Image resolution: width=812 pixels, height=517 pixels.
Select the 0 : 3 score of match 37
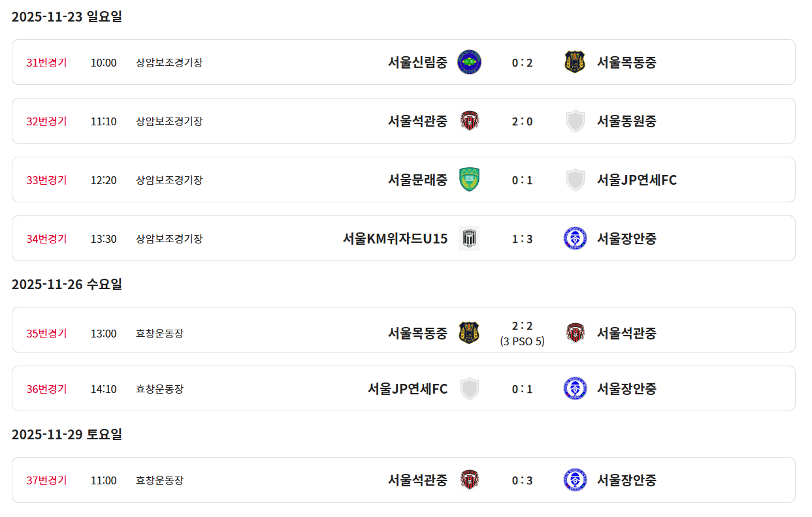(522, 480)
